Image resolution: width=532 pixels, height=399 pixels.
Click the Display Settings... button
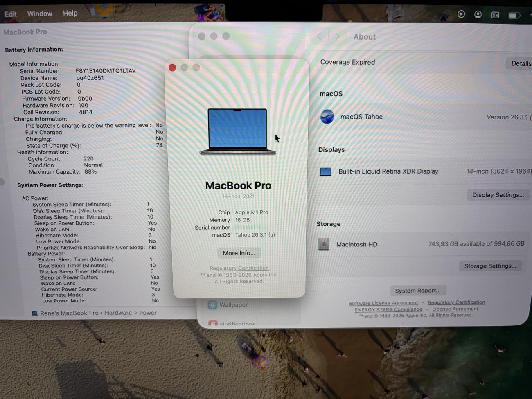pos(498,195)
